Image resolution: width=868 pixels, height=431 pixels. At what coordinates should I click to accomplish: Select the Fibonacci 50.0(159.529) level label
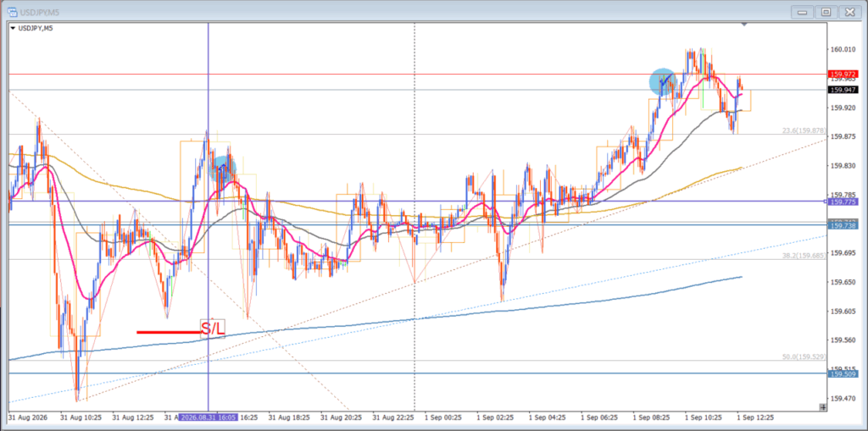click(x=804, y=356)
